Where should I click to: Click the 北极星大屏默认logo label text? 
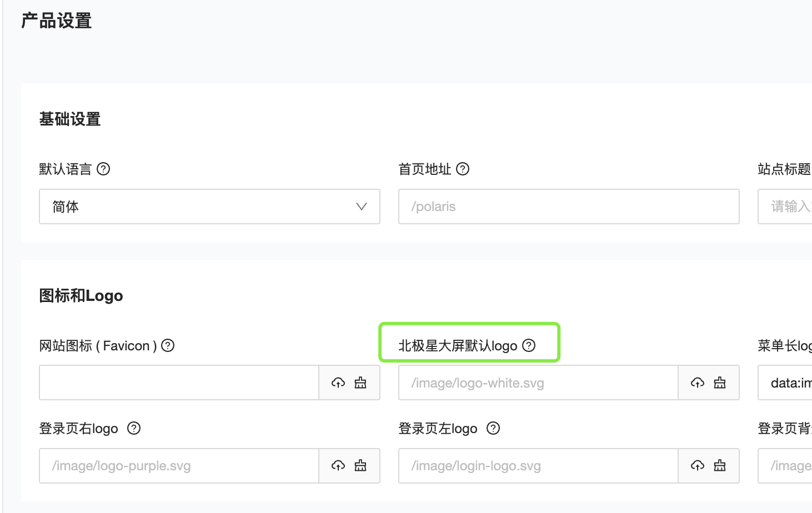458,345
